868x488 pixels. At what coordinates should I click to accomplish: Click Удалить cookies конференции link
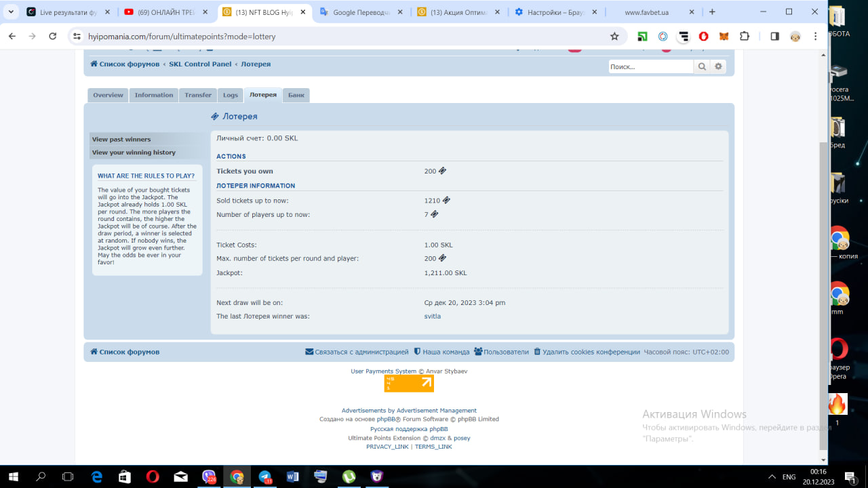point(591,352)
